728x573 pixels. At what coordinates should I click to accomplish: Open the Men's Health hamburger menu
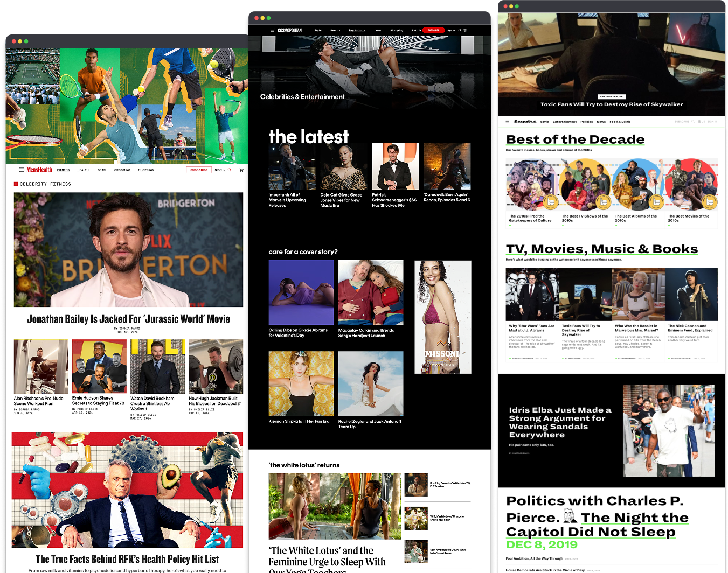pyautogui.click(x=22, y=170)
